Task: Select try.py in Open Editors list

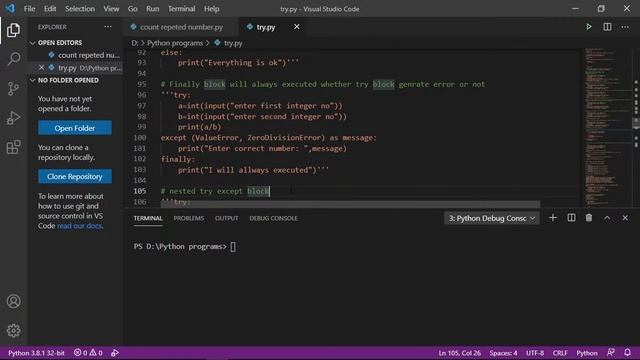Action: pyautogui.click(x=76, y=68)
